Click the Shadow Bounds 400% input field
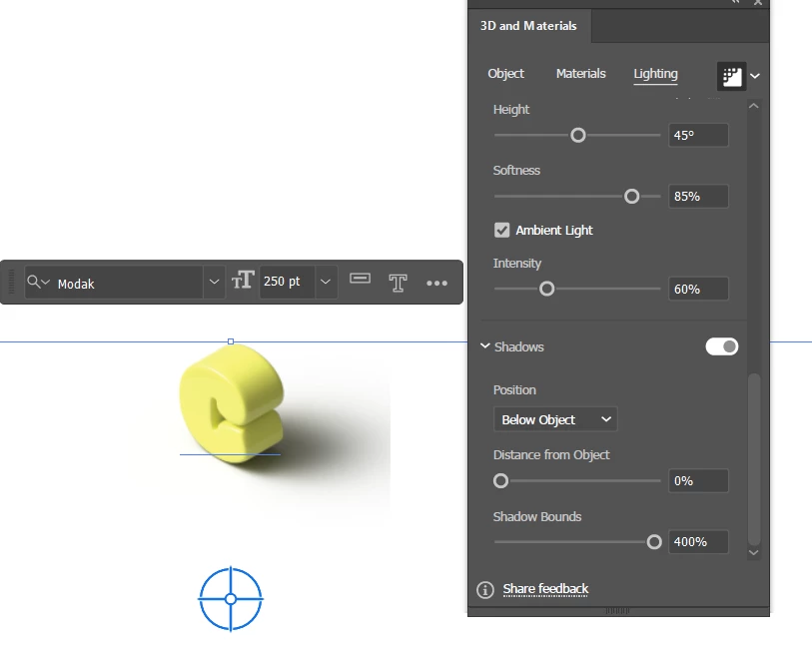This screenshot has height=654, width=812. [698, 542]
